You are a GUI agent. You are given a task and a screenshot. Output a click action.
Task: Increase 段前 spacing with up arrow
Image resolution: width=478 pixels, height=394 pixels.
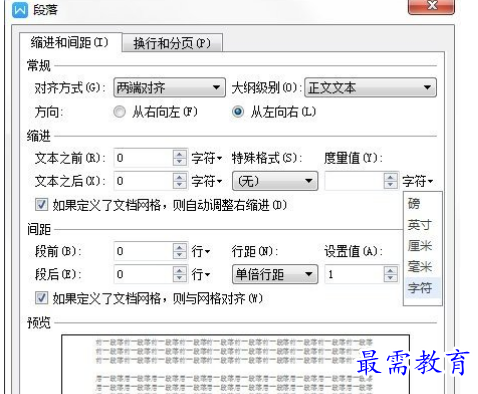180,247
